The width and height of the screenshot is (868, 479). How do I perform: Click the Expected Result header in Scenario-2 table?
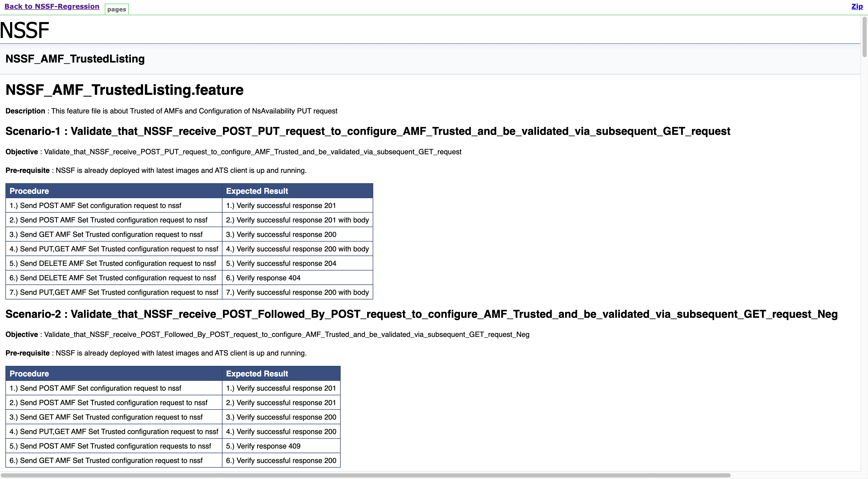coord(257,373)
